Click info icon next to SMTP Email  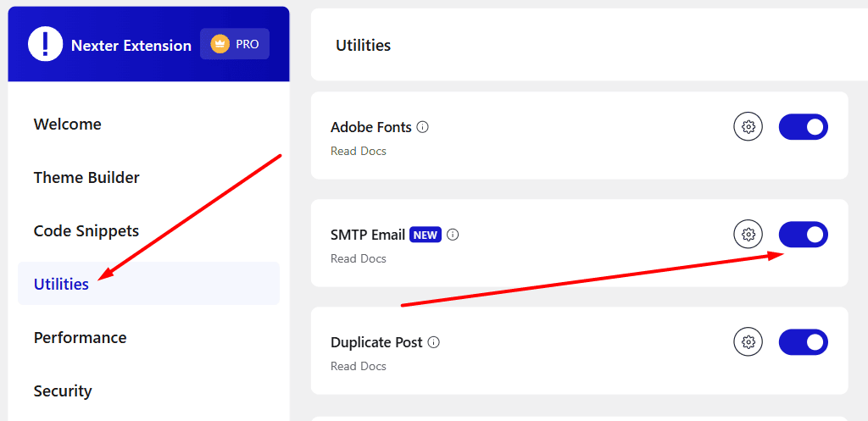(x=453, y=235)
